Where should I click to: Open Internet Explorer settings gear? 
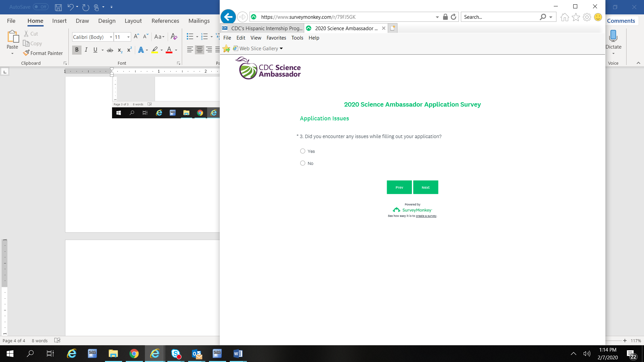pyautogui.click(x=587, y=17)
